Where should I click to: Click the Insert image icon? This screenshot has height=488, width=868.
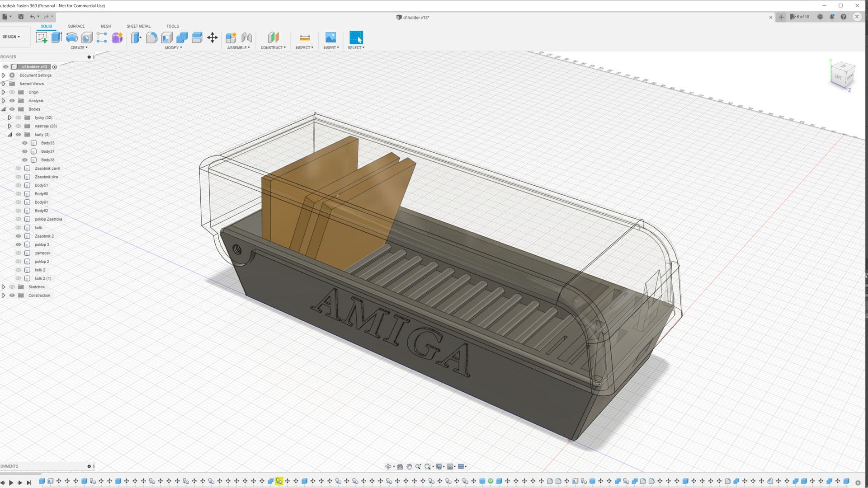coord(331,38)
